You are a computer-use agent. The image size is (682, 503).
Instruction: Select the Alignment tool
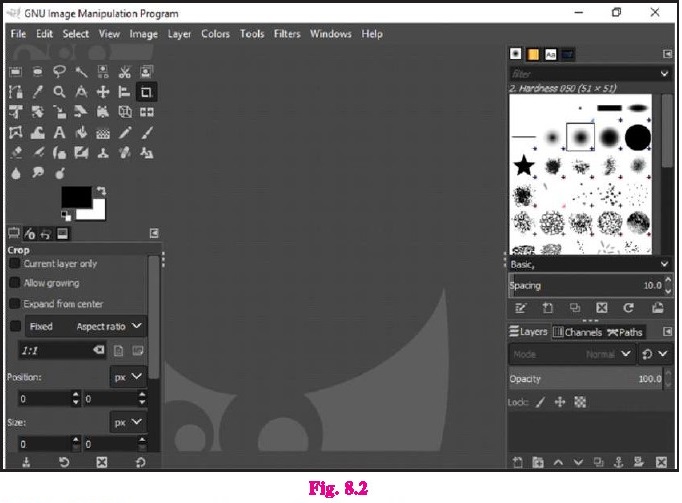pos(125,92)
